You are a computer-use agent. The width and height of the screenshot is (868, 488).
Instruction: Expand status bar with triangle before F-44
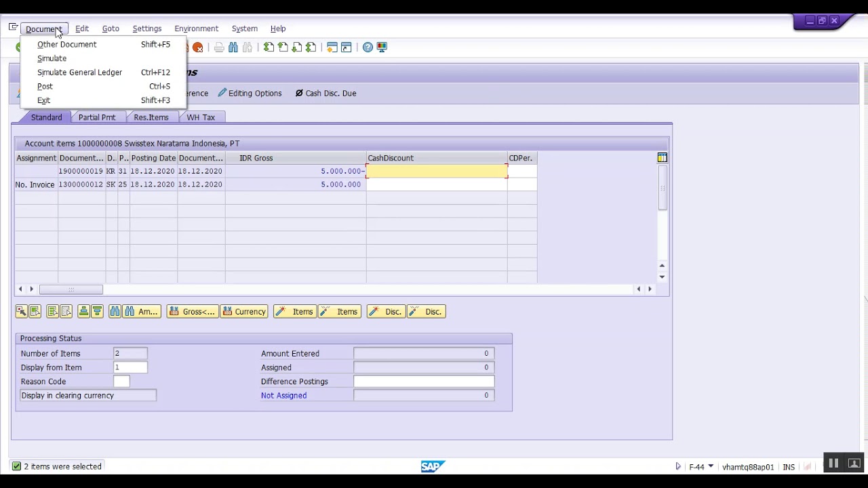(678, 466)
